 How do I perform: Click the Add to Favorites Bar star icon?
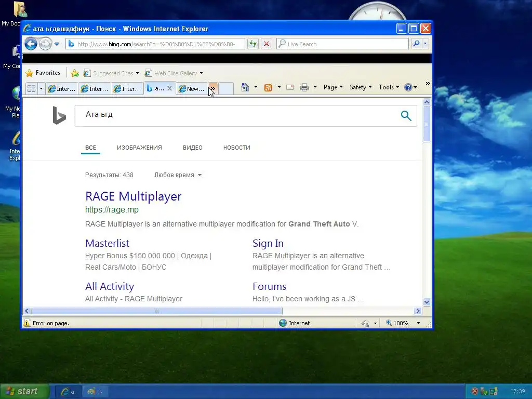pos(75,73)
